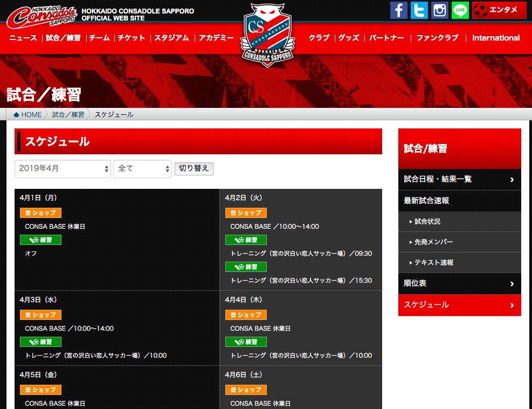Click the 10:00 training entry on 4月3日
532x409 pixels.
click(x=96, y=356)
